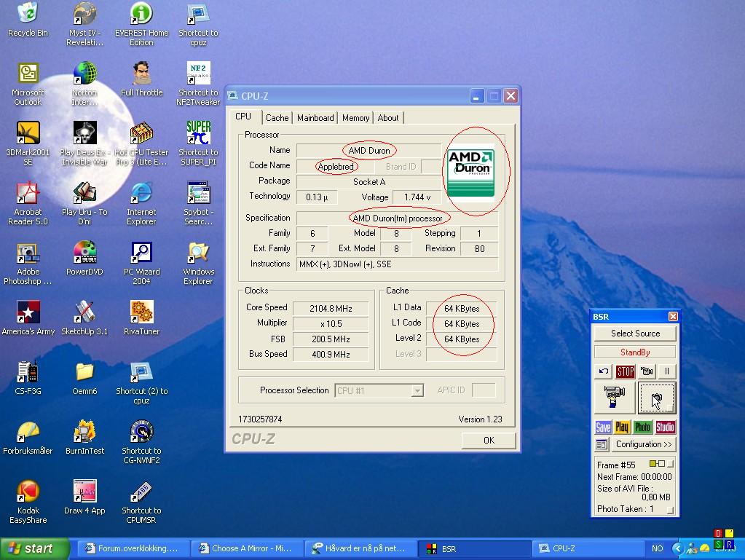Click the AMD Duron logo in CPU-Z
The height and width of the screenshot is (560, 745).
471,173
